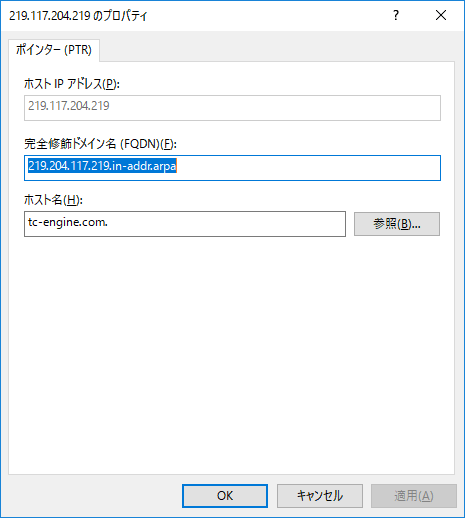The height and width of the screenshot is (518, 465).
Task: Click inside the ホスト名 text box
Action: point(185,224)
